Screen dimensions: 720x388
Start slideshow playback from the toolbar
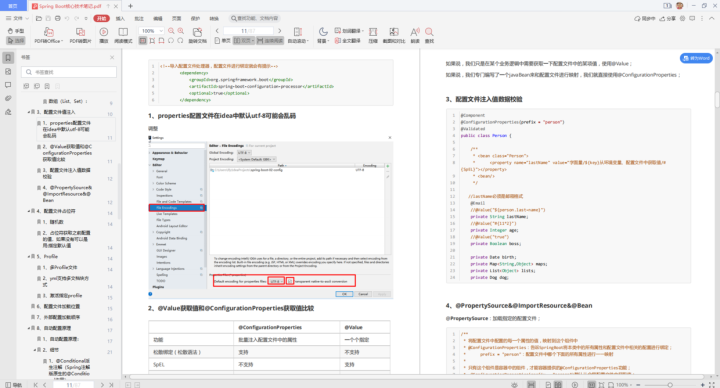tap(104, 35)
